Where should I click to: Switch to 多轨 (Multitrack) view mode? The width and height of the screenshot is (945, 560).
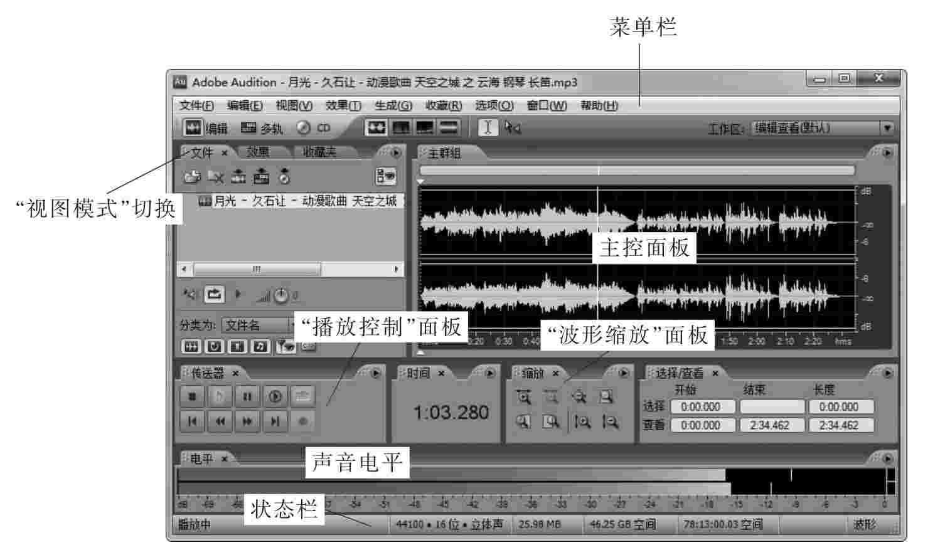(262, 128)
